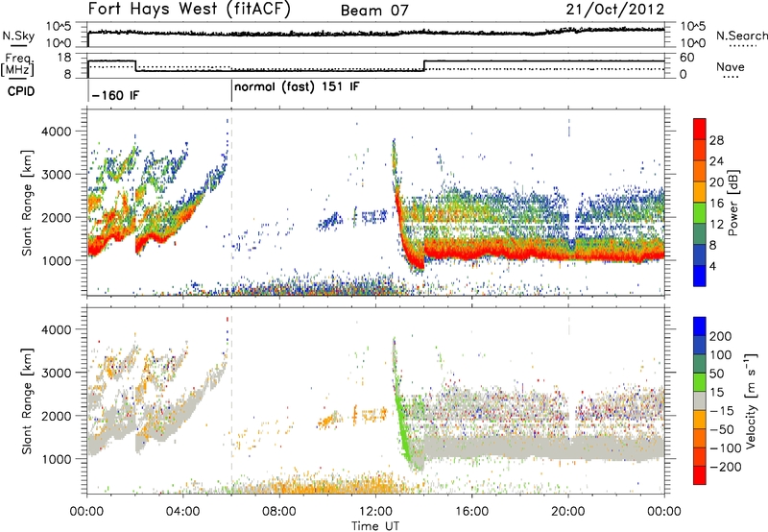Click the 'CPID' row label
768x532 pixels.
tap(21, 91)
